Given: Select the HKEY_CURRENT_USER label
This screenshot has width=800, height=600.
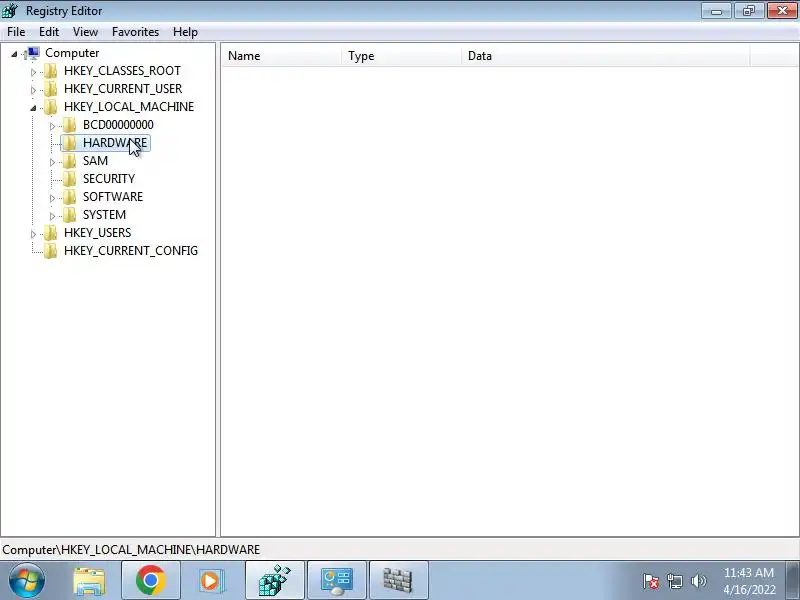Looking at the screenshot, I should [x=123, y=89].
